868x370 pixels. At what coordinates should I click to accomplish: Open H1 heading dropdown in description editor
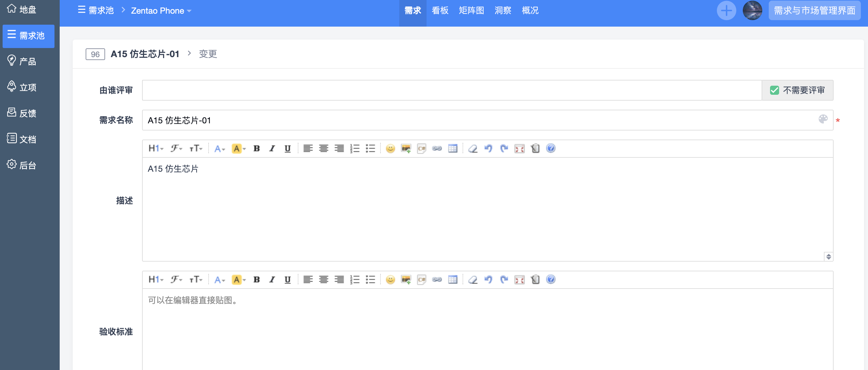point(156,148)
